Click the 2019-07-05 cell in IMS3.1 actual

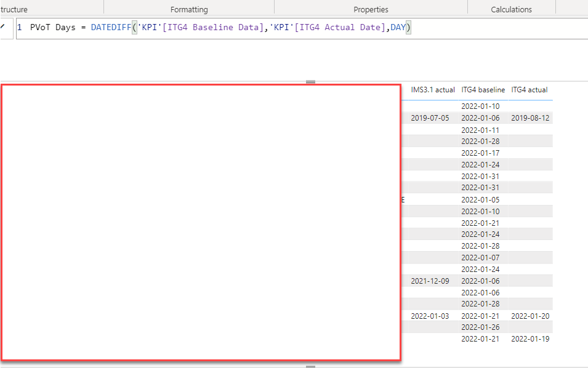click(x=430, y=118)
